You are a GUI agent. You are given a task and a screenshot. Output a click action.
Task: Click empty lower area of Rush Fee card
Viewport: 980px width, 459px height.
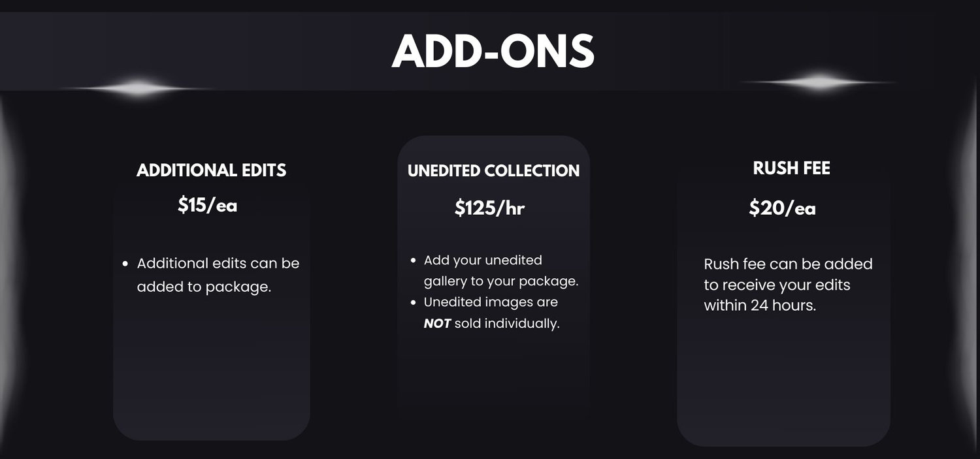tap(783, 385)
